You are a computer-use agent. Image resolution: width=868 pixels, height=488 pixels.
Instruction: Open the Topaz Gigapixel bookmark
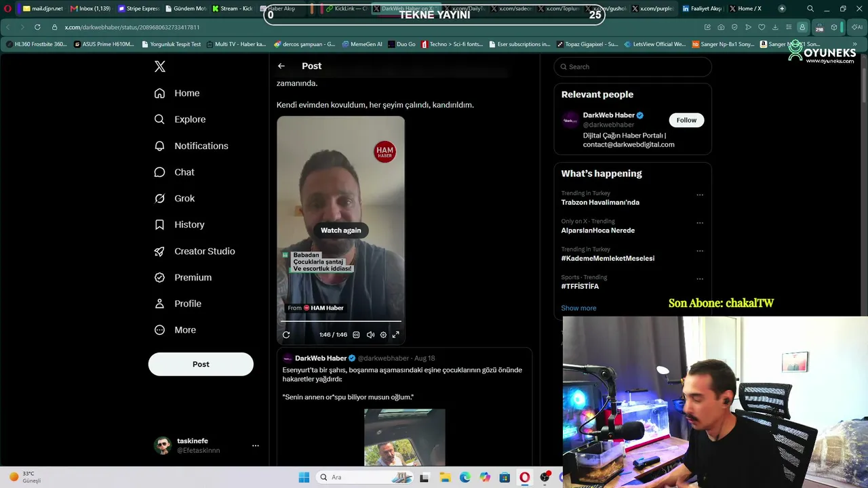587,44
